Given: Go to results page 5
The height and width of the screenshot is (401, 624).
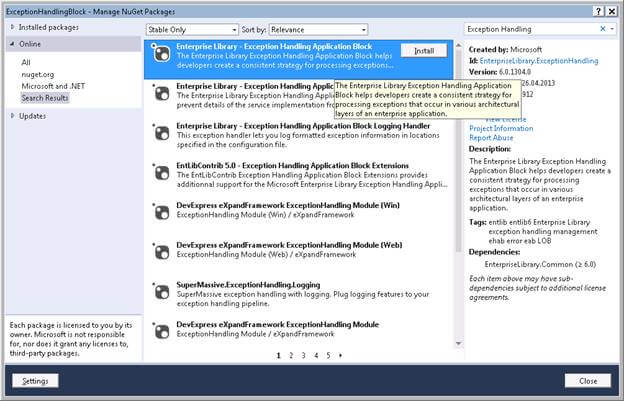Looking at the screenshot, I should tap(328, 356).
